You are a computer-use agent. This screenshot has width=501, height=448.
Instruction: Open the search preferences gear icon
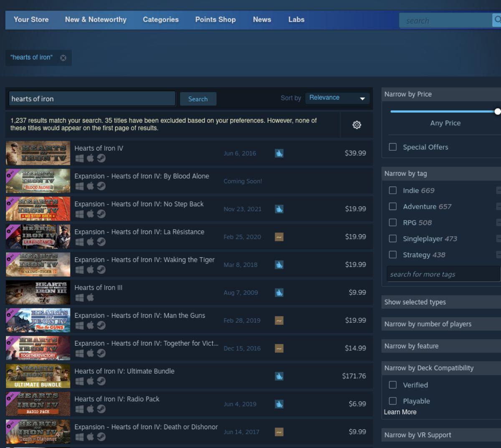tap(357, 124)
